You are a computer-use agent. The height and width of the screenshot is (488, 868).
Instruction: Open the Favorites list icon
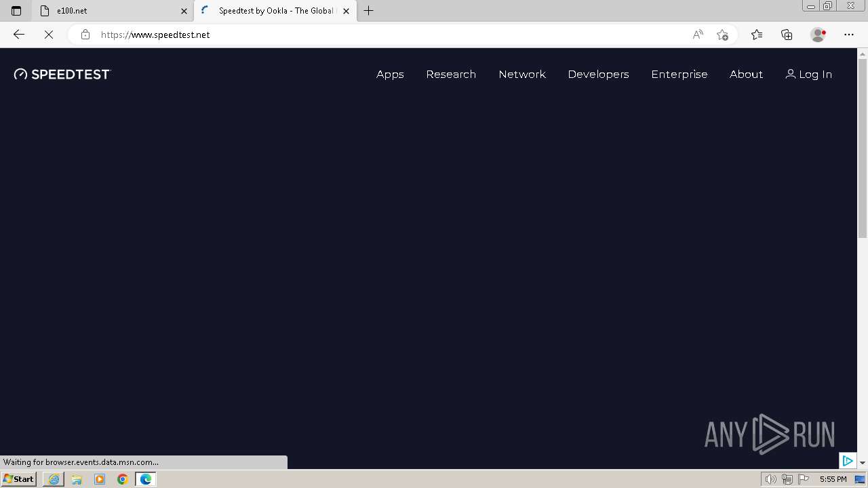click(757, 35)
